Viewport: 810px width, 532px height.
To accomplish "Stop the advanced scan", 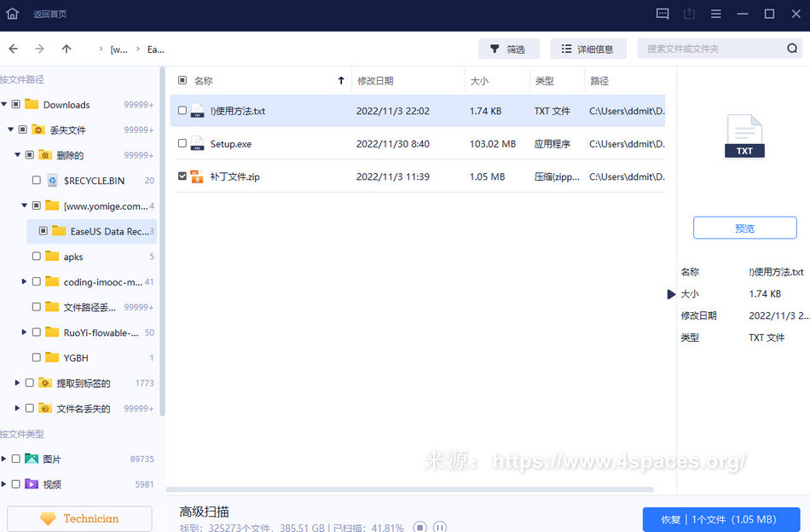I will click(419, 528).
